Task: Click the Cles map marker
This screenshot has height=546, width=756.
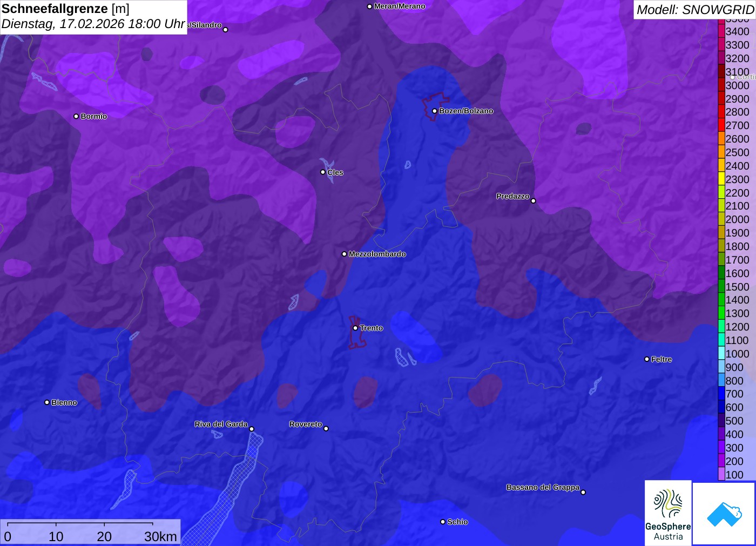Action: [323, 172]
